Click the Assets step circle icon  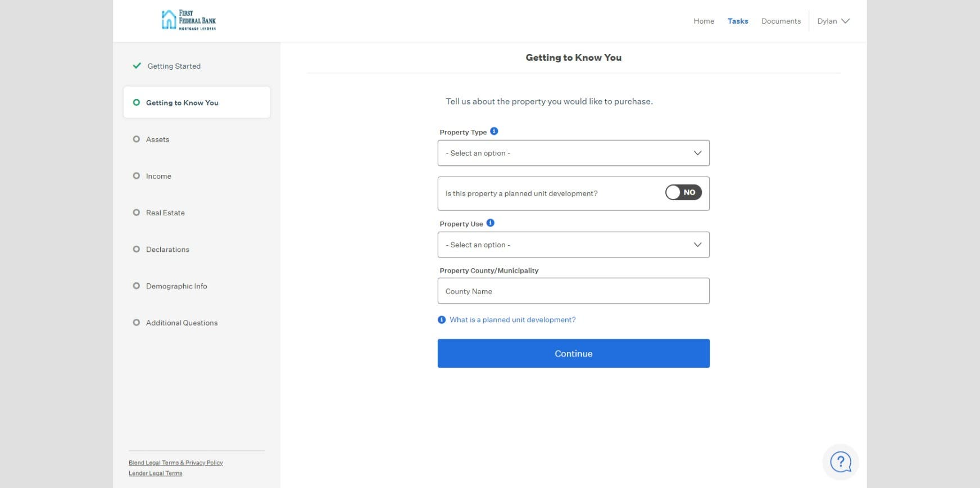(x=136, y=139)
